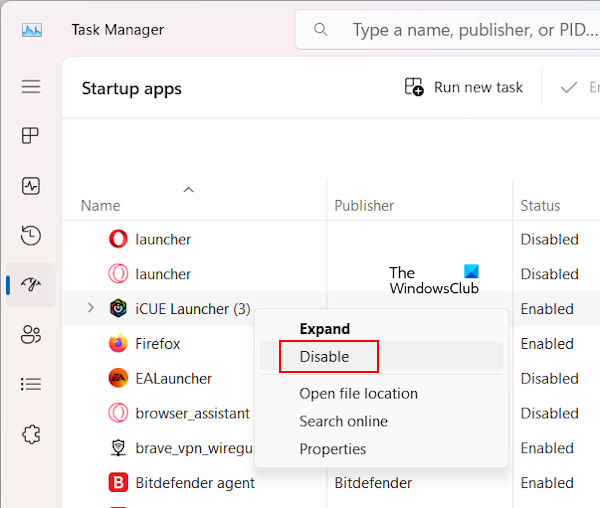Viewport: 600px width, 508px height.
Task: Select the Firefox startup entry
Action: point(158,343)
